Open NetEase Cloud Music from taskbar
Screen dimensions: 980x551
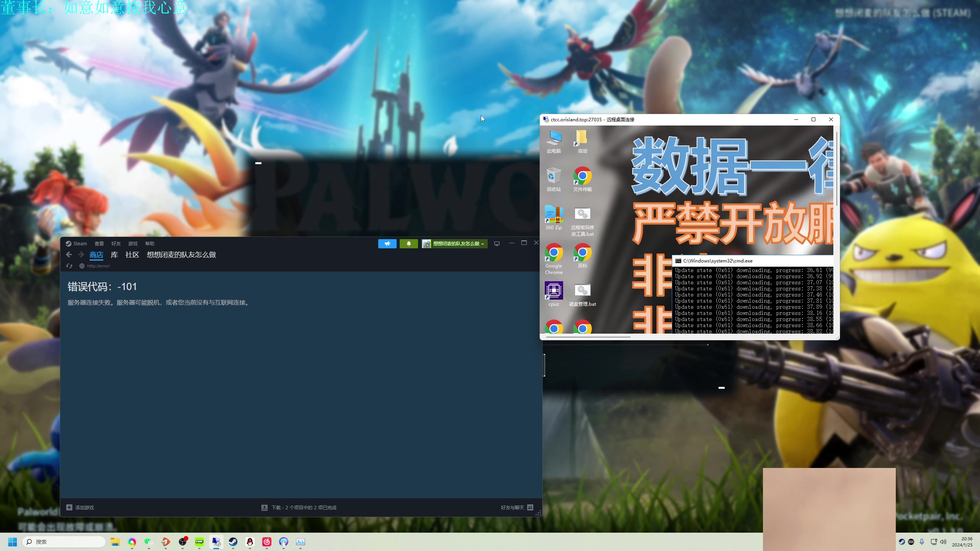coord(267,542)
